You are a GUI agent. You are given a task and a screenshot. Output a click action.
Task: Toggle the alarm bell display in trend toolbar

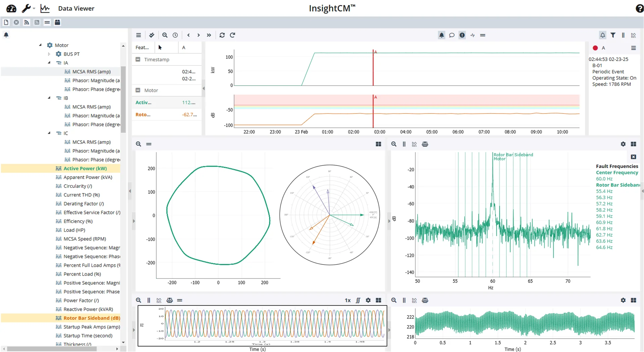pyautogui.click(x=441, y=35)
